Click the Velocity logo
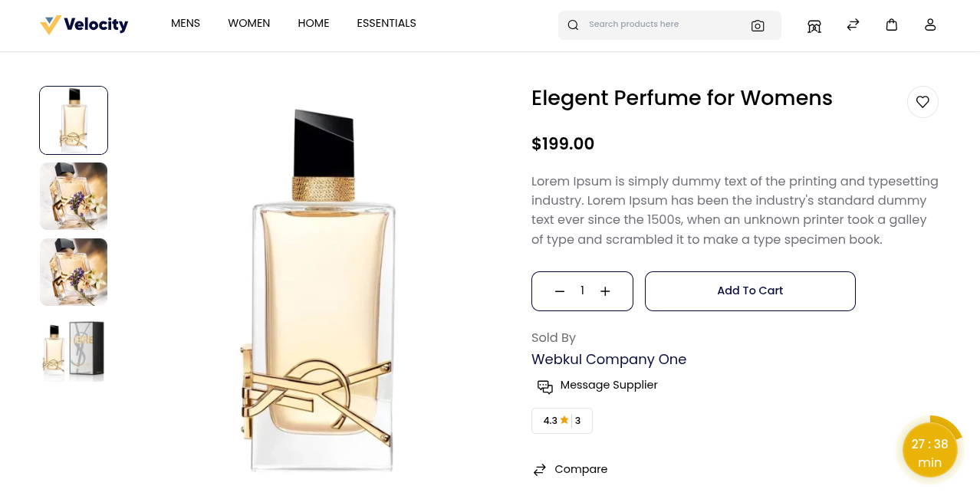This screenshot has height=499, width=980. pos(84,25)
